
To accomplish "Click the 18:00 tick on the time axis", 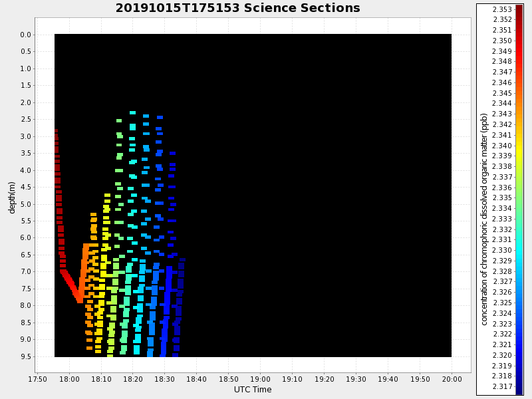I will point(69,379).
